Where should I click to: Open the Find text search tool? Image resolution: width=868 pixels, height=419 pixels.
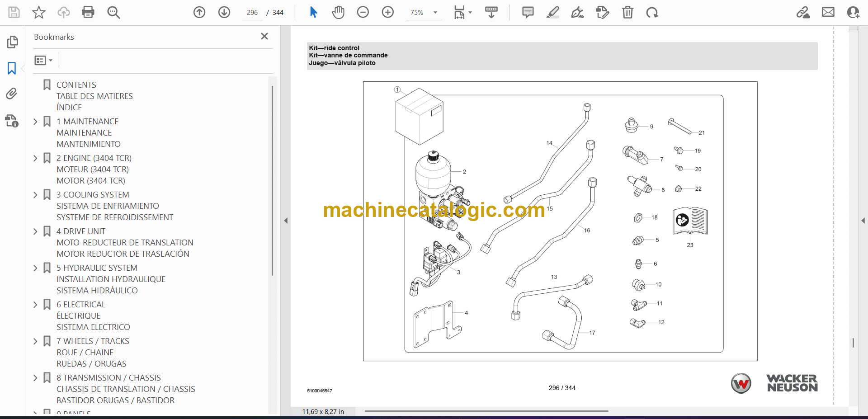pyautogui.click(x=113, y=12)
